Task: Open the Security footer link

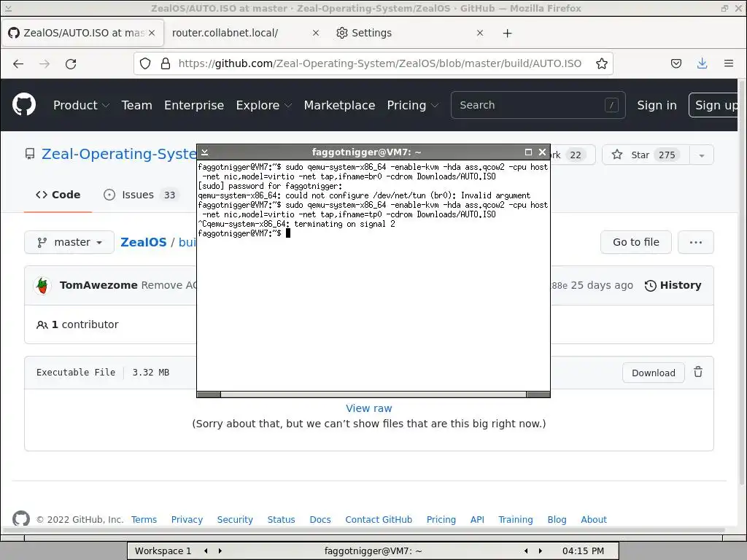Action: click(x=235, y=519)
